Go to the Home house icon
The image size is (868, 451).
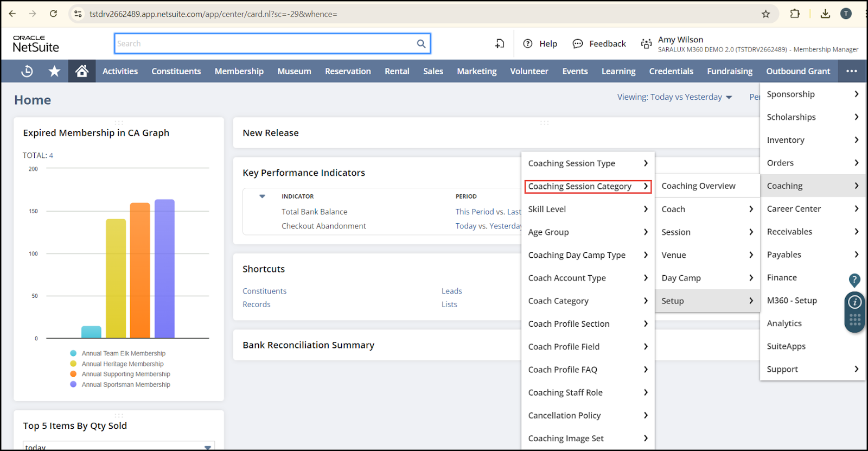[82, 71]
